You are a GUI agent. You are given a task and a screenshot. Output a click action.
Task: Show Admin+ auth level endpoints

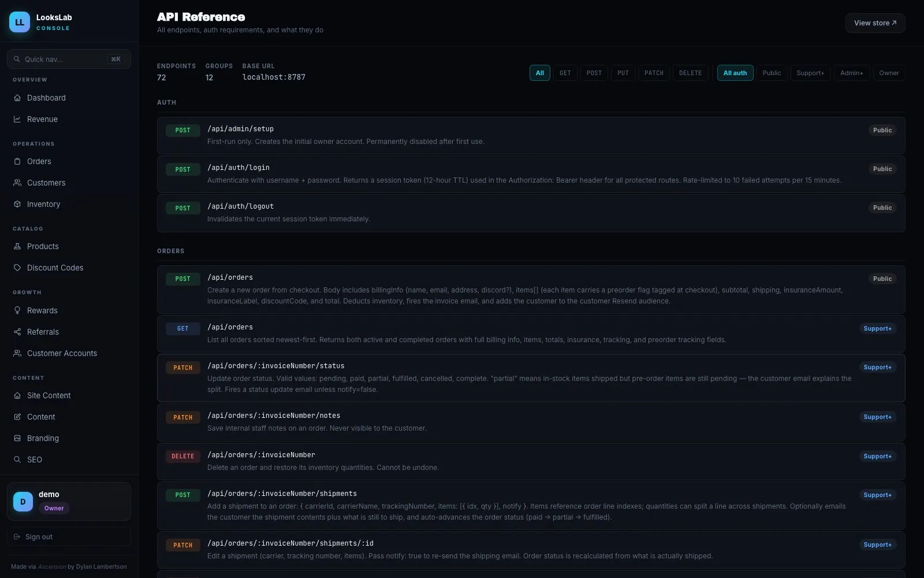click(x=852, y=73)
